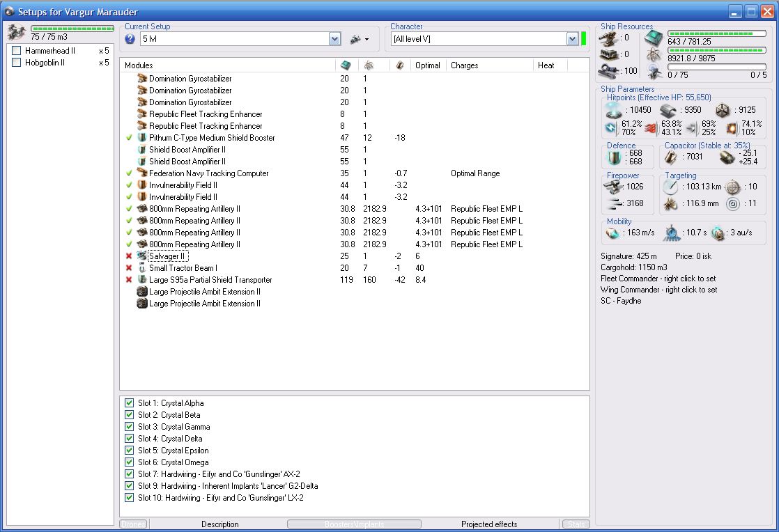Switch to the Projected effects tab
Image resolution: width=779 pixels, height=532 pixels.
tap(488, 524)
